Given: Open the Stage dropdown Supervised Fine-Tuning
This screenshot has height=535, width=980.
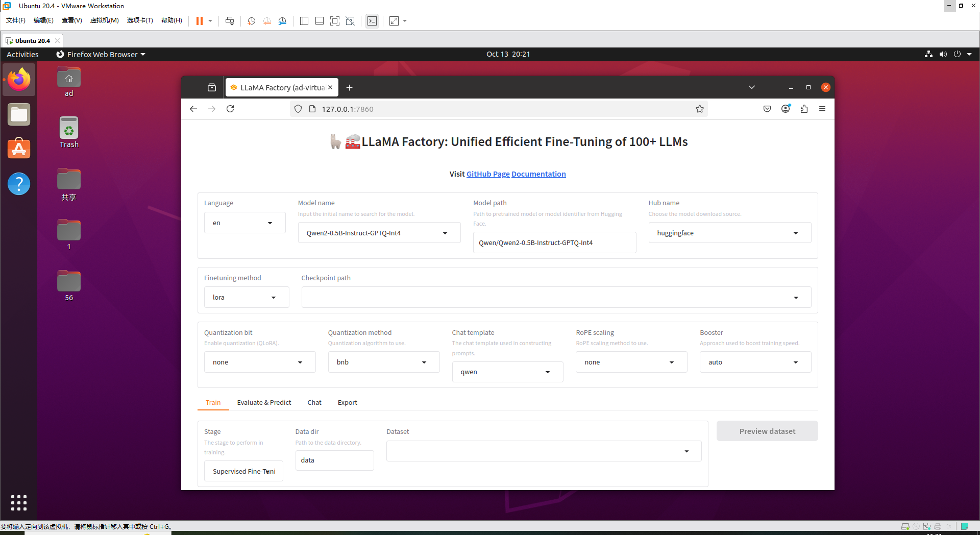Looking at the screenshot, I should [243, 471].
